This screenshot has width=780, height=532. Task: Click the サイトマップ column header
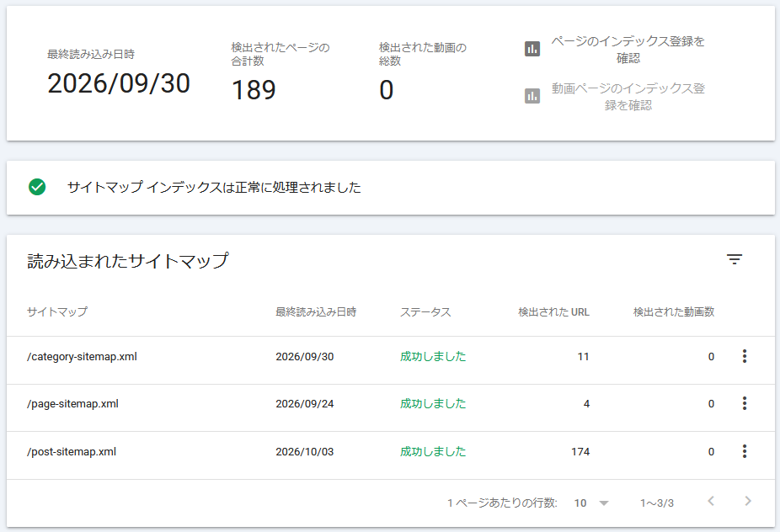(x=57, y=311)
